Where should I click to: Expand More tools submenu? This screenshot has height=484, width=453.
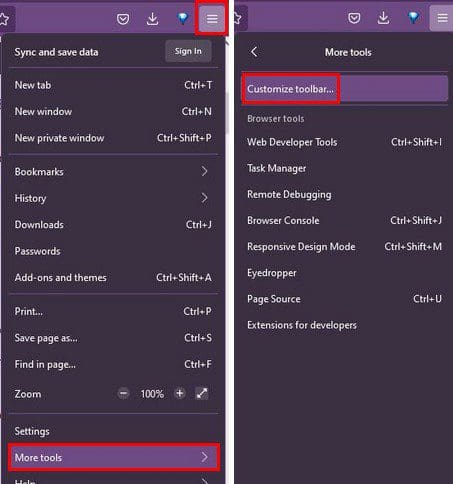[x=114, y=457]
